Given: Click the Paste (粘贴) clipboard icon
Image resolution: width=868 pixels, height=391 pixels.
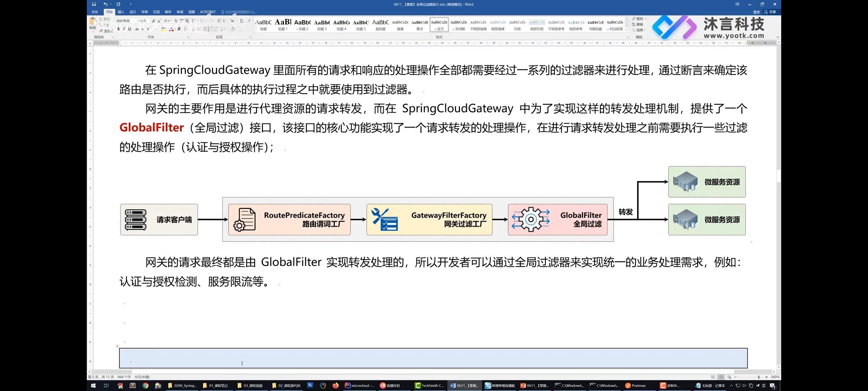Looking at the screenshot, I should click(x=93, y=22).
